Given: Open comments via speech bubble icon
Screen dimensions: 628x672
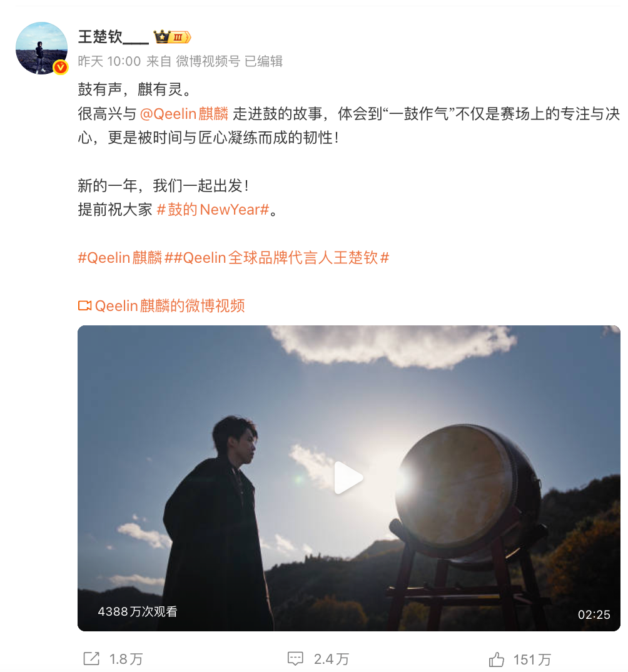Looking at the screenshot, I should (x=295, y=659).
